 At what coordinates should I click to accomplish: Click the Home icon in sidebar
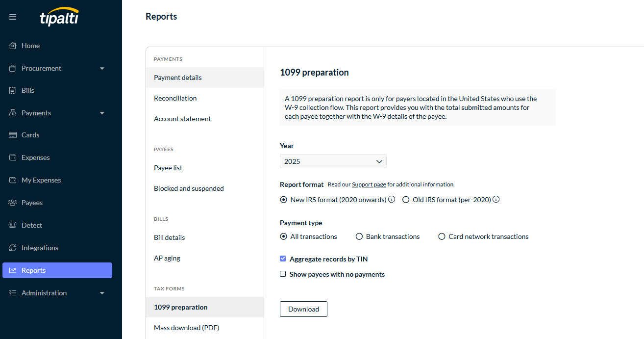coord(13,46)
